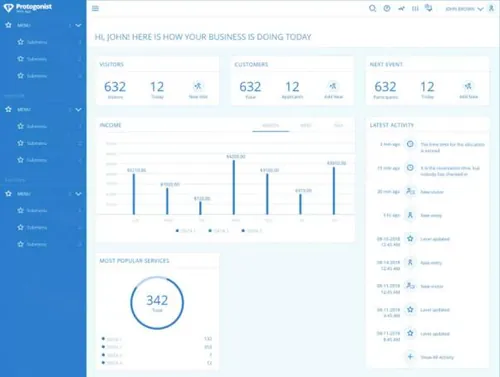
Task: Click the columns icon in top bar
Action: (x=415, y=9)
